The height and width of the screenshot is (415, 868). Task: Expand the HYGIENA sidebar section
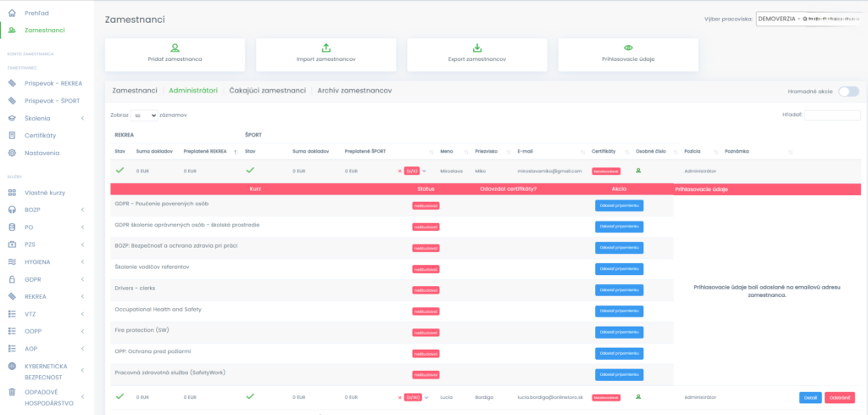pos(82,261)
